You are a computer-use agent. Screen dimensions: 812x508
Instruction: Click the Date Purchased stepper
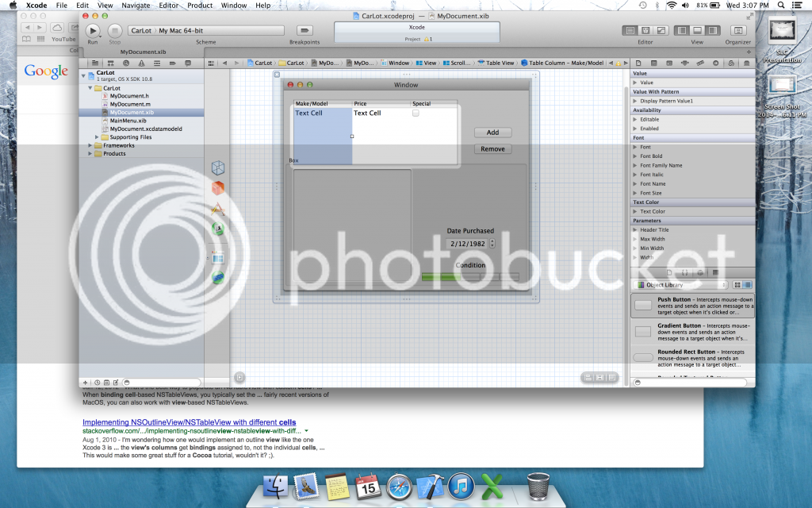(x=492, y=244)
